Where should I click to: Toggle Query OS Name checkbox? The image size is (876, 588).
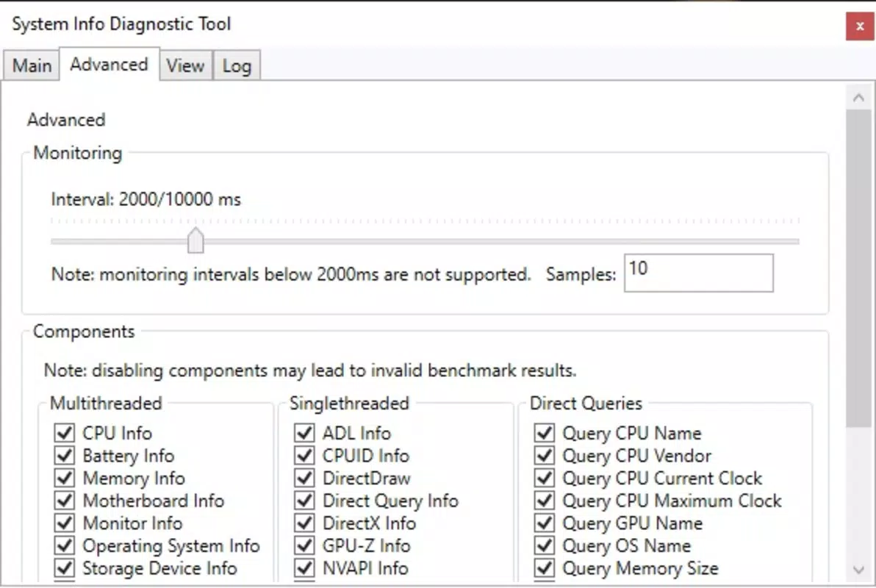545,545
